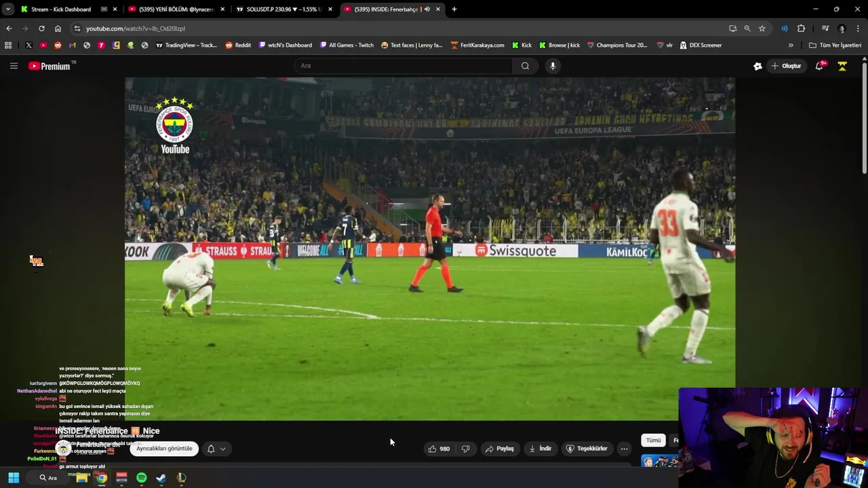Viewport: 868px width, 488px height.
Task: View site information icon in address bar
Action: [77, 28]
